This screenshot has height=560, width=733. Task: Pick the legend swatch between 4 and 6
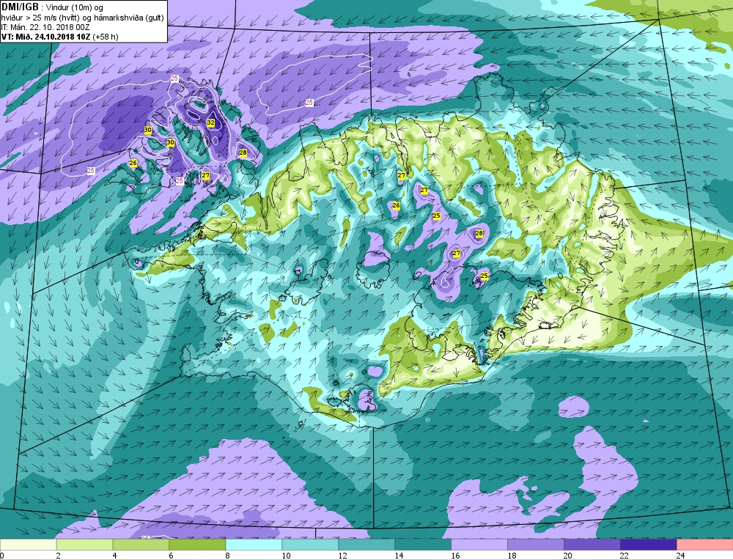pos(141,545)
